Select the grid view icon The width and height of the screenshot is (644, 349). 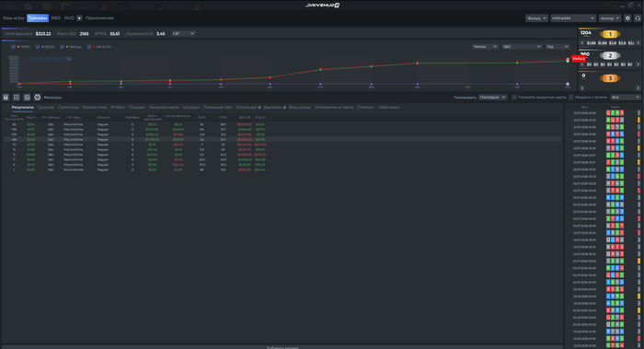click(x=16, y=98)
